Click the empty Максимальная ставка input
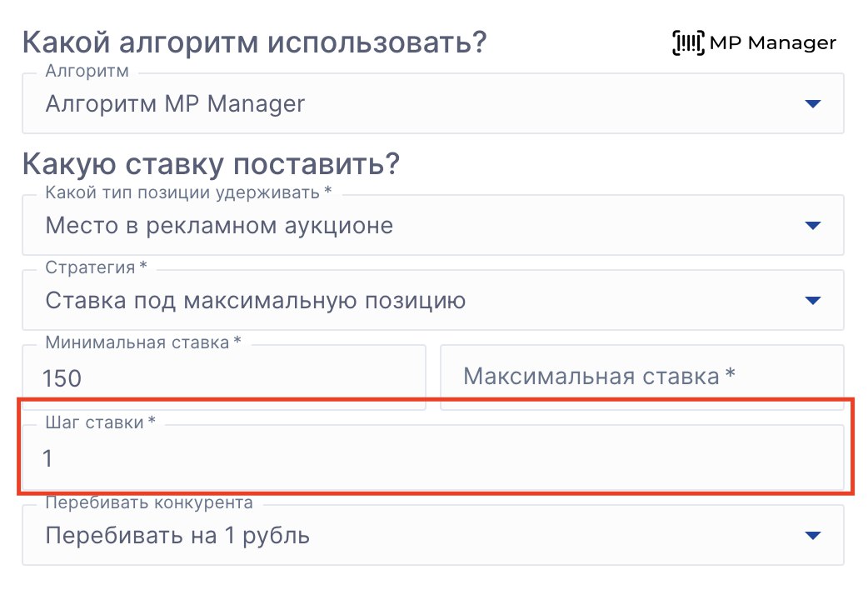 pos(641,377)
